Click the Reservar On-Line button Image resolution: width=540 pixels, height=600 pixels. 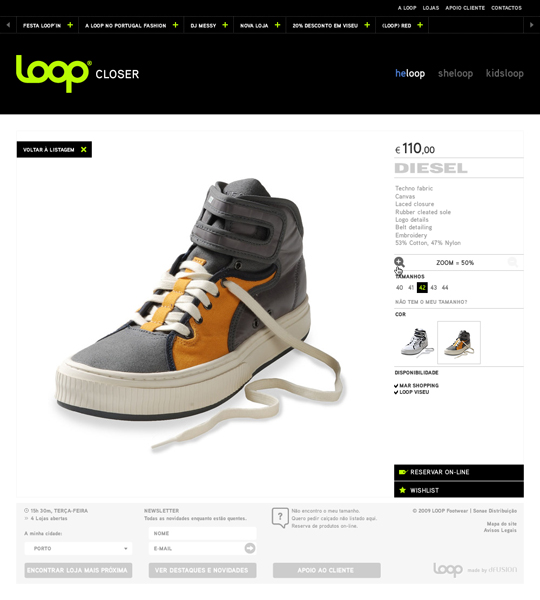click(459, 472)
